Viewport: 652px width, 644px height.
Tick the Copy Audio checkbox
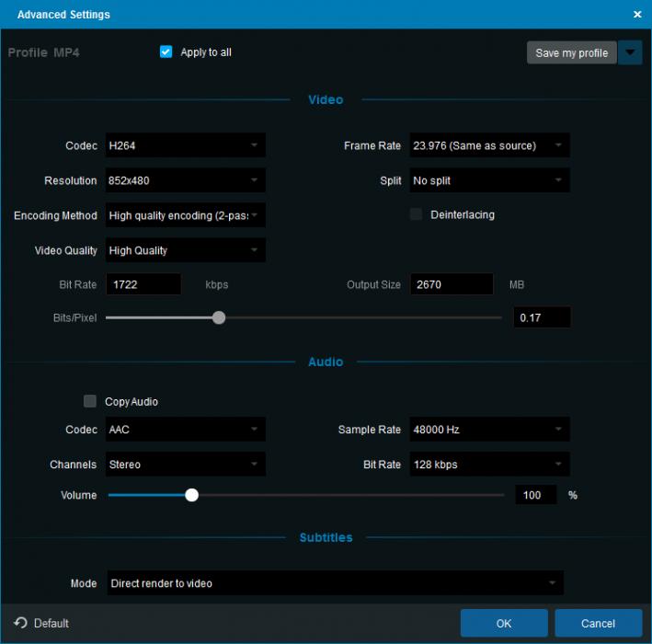pyautogui.click(x=90, y=401)
